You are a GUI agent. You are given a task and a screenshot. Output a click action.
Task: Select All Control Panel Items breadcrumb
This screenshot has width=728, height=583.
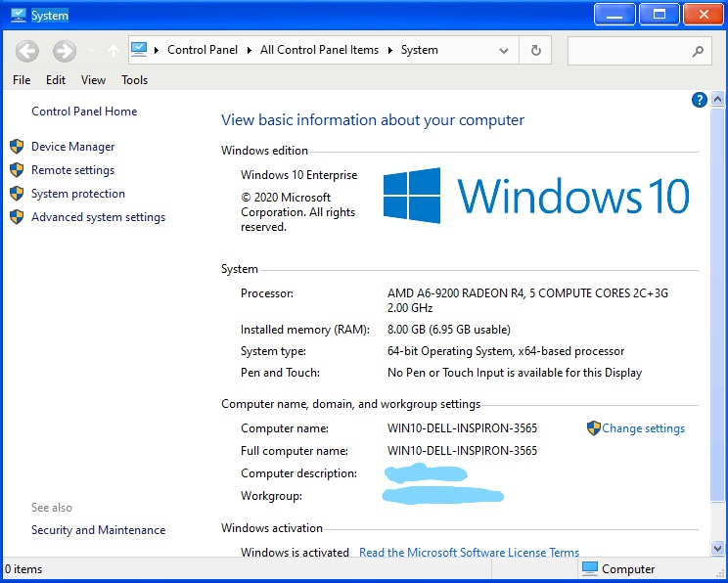click(319, 50)
